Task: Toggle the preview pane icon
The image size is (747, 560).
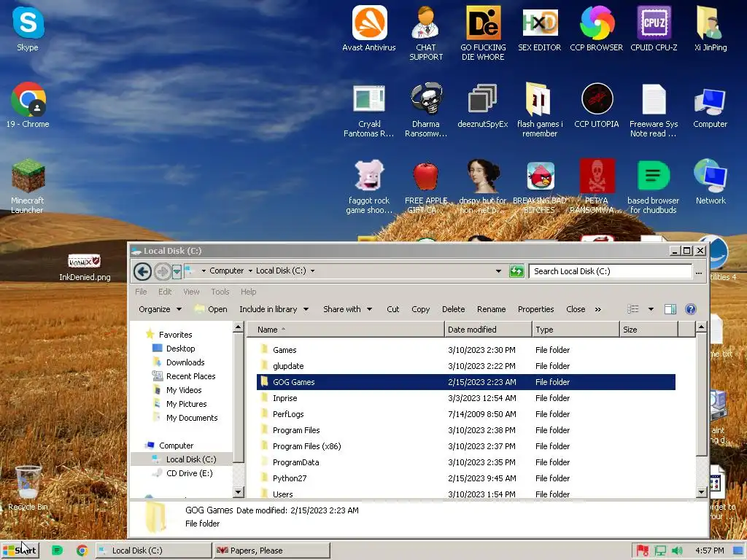Action: coord(670,309)
